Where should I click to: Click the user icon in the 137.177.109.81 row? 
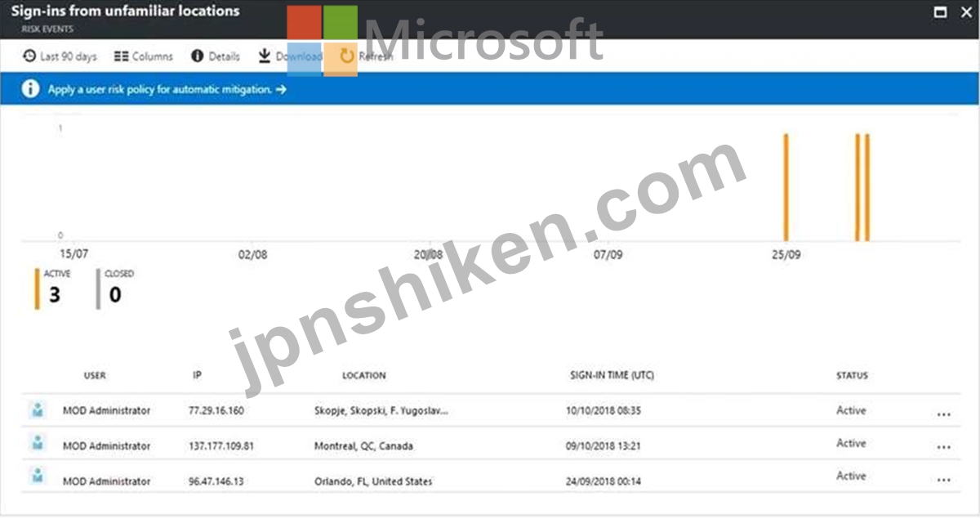click(x=38, y=443)
